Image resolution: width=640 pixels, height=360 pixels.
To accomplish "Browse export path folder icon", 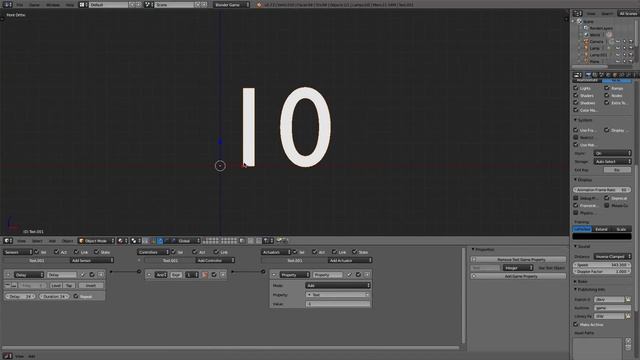I will tap(628, 300).
